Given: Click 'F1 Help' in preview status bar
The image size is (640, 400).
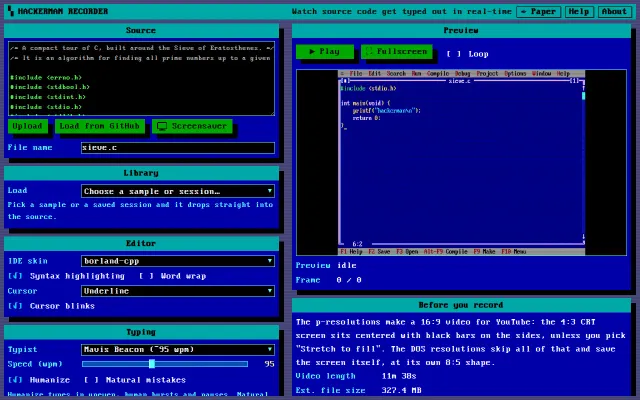Looking at the screenshot, I should [351, 251].
